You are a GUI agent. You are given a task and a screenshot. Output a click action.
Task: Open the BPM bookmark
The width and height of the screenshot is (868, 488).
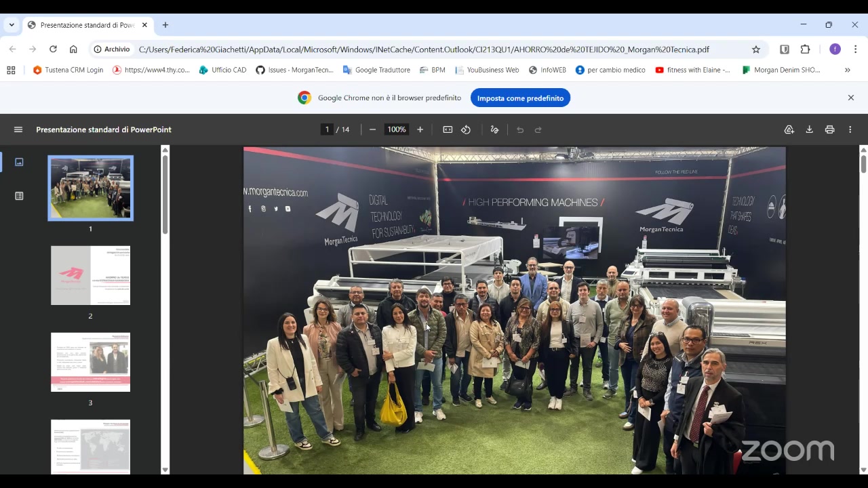(x=433, y=70)
